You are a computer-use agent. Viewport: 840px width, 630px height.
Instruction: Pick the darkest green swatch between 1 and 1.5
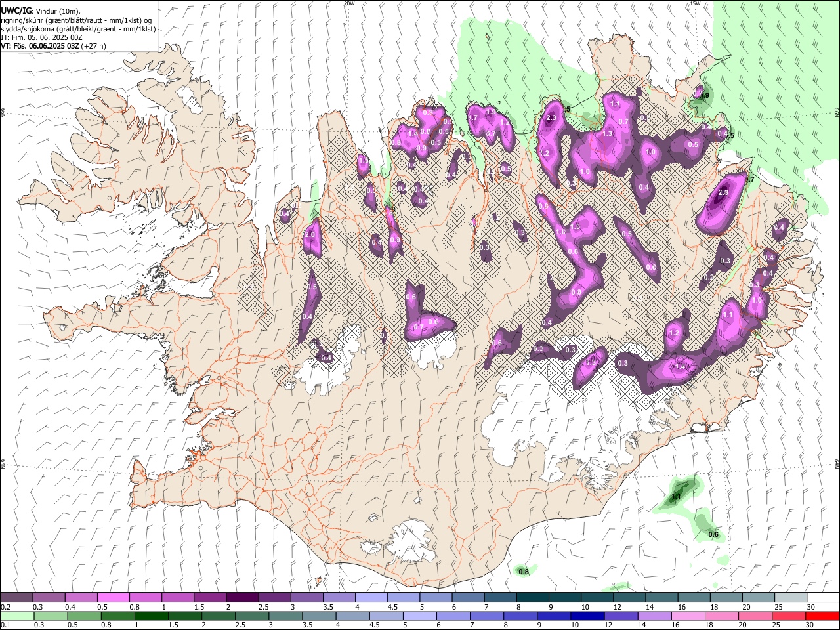(151, 616)
